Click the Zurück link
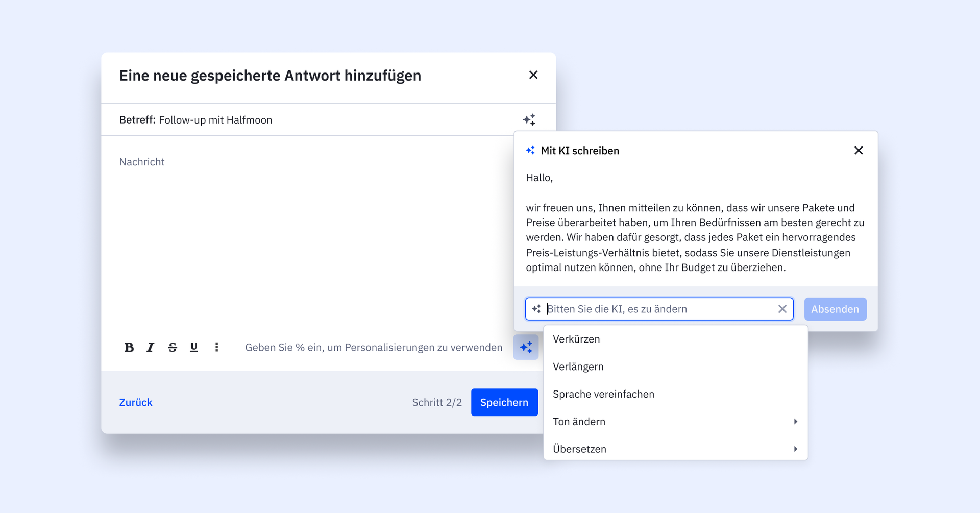 pos(136,403)
